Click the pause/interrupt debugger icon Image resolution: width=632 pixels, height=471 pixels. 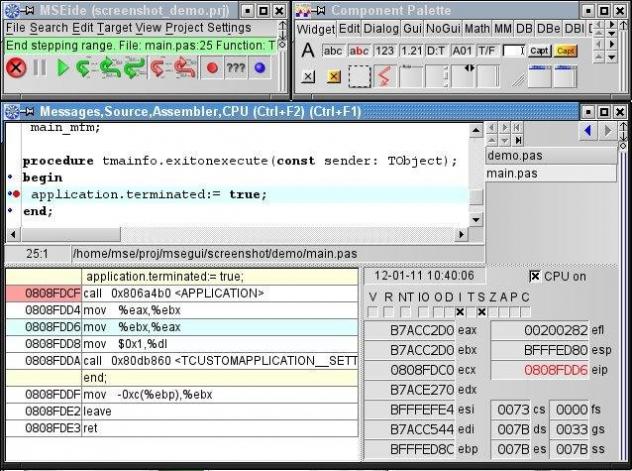tap(40, 68)
